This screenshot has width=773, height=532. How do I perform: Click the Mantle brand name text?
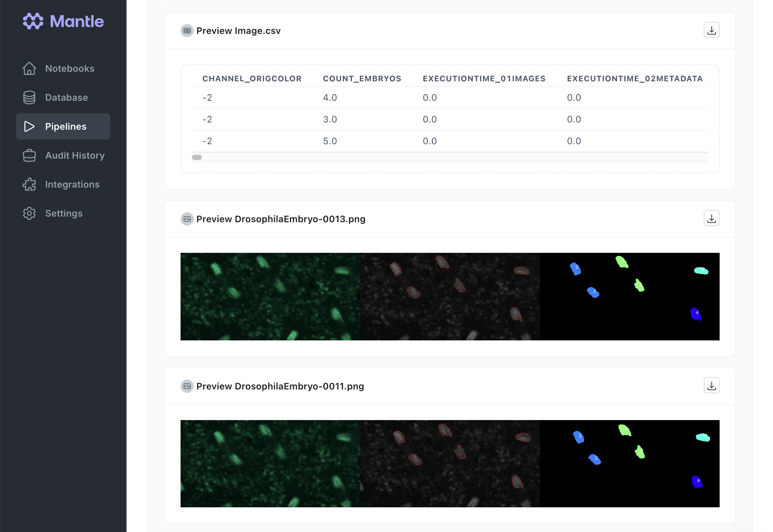coord(77,21)
